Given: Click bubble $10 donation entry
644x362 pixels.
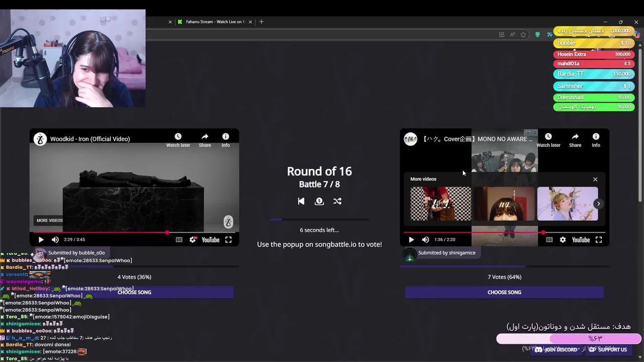Looking at the screenshot, I should pos(594,43).
